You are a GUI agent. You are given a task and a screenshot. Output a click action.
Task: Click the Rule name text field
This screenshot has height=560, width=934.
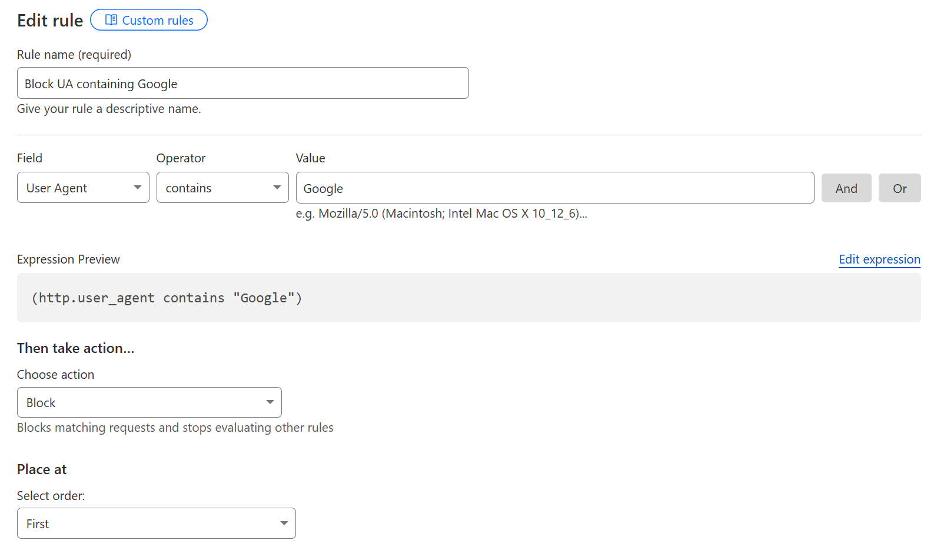[x=242, y=84]
